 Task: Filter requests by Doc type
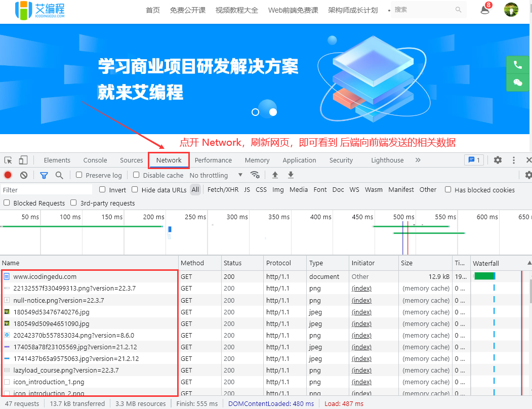(338, 190)
